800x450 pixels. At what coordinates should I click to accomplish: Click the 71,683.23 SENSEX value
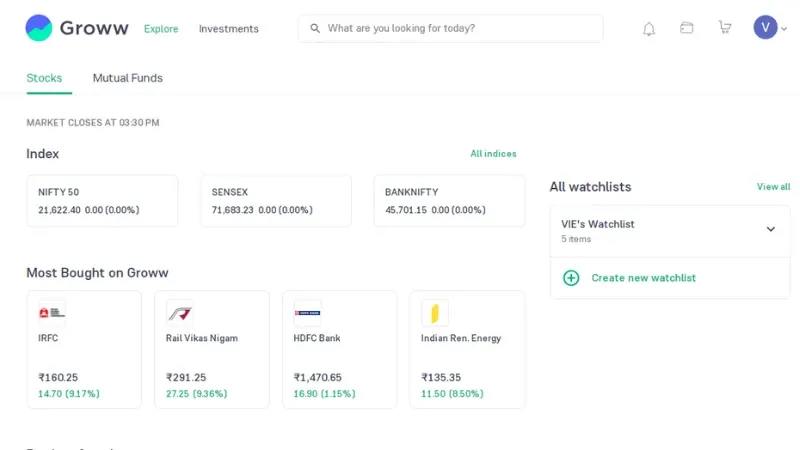pyautogui.click(x=233, y=210)
